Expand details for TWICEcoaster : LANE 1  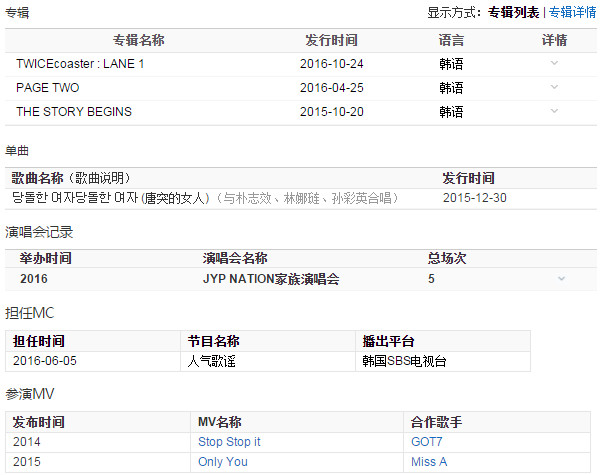(554, 63)
